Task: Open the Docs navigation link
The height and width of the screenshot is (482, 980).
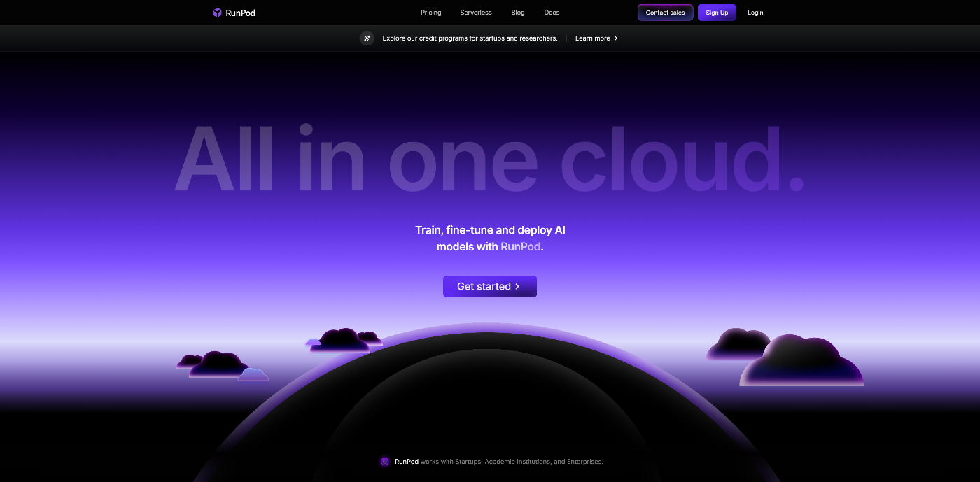Action: tap(552, 13)
